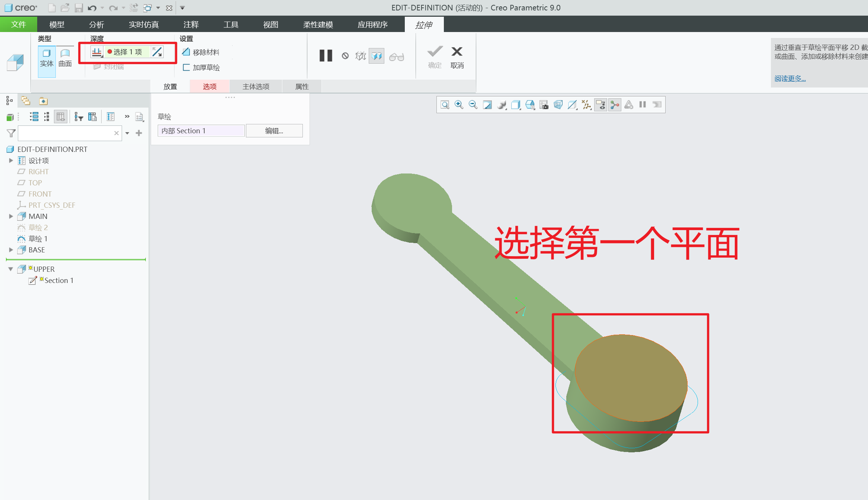The image size is (868, 500).
Task: Enable the 移除材料 option
Action: (201, 52)
